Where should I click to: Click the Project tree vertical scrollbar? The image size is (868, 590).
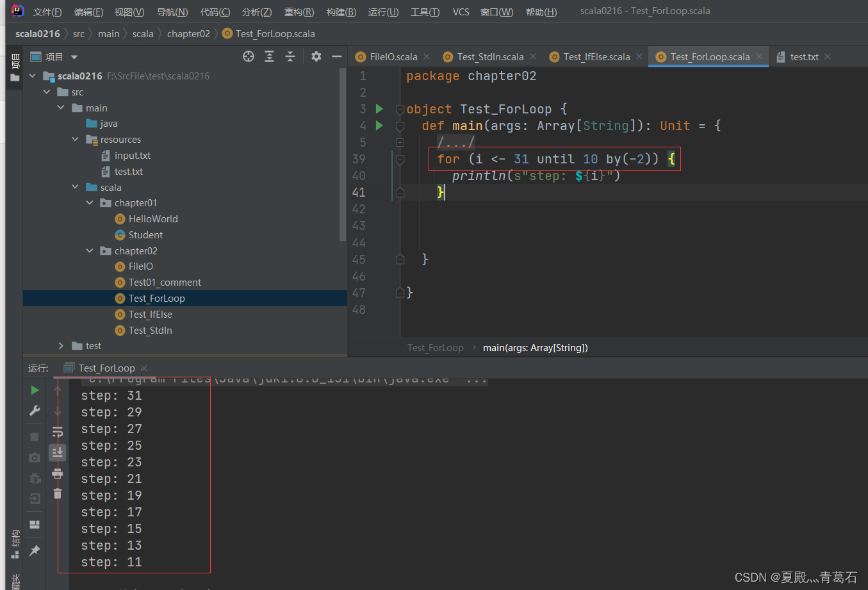point(343,154)
